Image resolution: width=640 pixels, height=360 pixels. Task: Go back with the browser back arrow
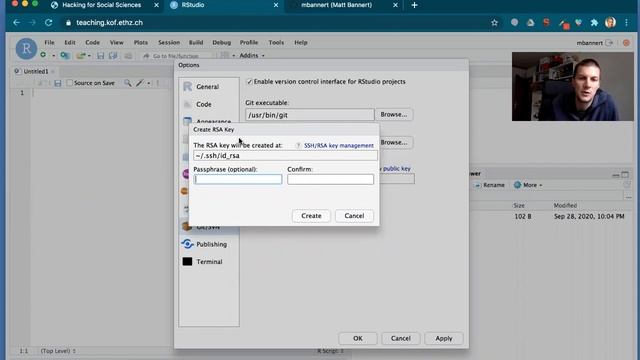point(16,22)
